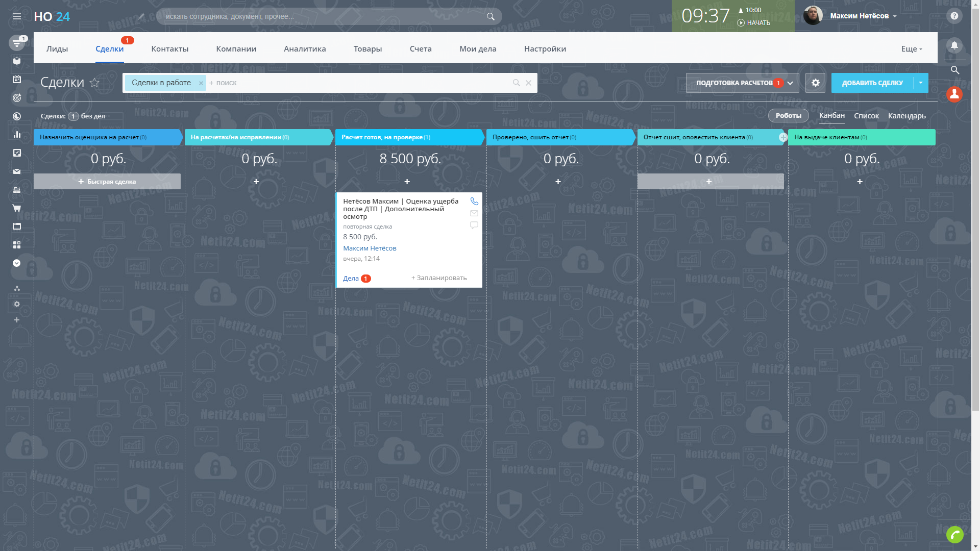This screenshot has width=980, height=551.
Task: Remove the 'Сделки в работе' filter chip
Action: click(x=201, y=83)
